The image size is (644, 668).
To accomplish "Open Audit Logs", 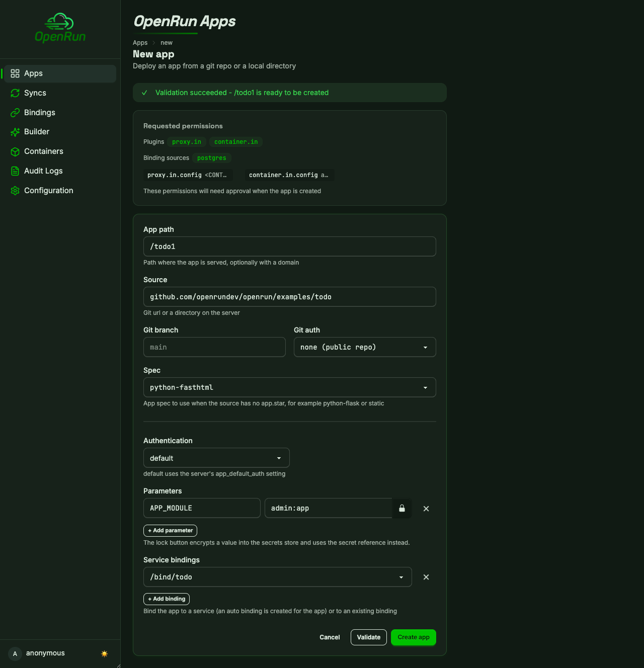I will [60, 171].
